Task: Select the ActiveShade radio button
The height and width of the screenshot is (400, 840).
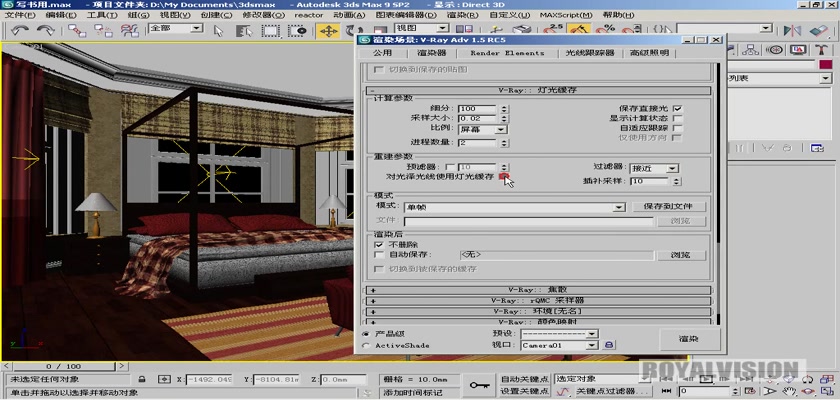Action: (366, 345)
